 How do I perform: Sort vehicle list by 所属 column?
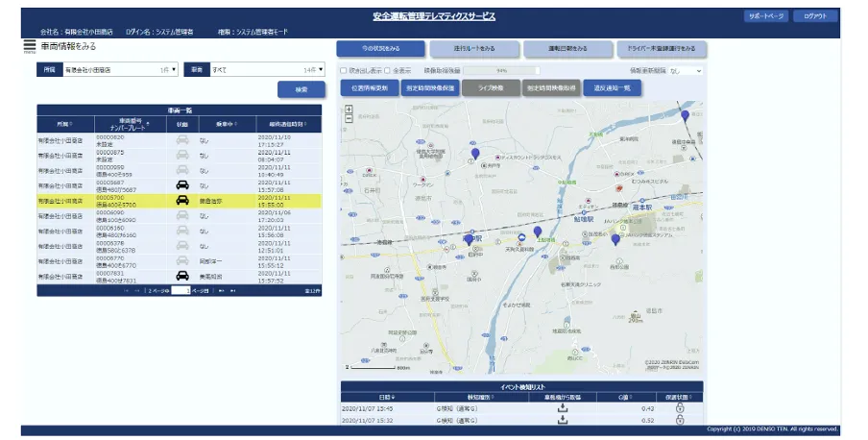(x=65, y=124)
